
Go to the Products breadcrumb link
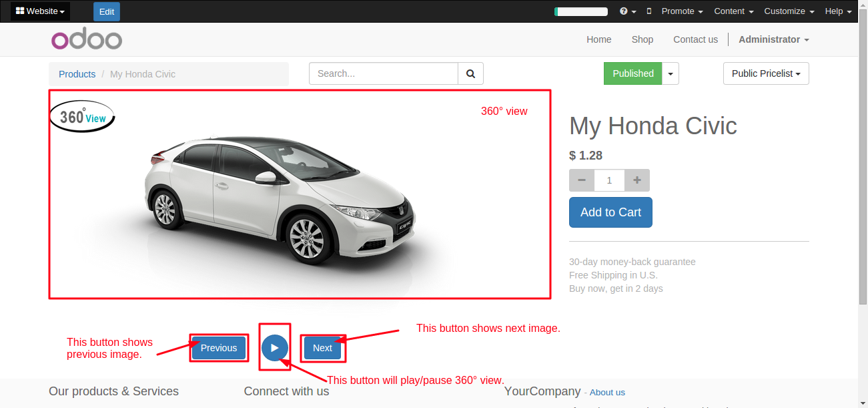pyautogui.click(x=77, y=74)
